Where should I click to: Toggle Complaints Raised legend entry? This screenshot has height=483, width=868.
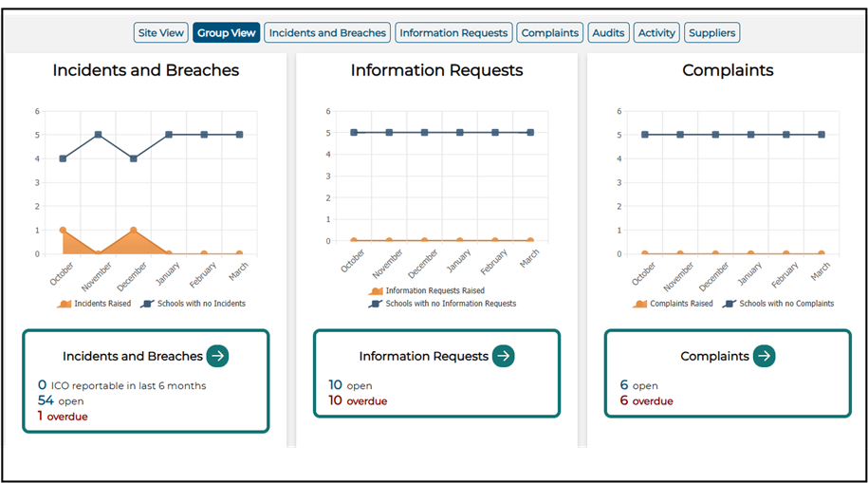click(x=640, y=304)
